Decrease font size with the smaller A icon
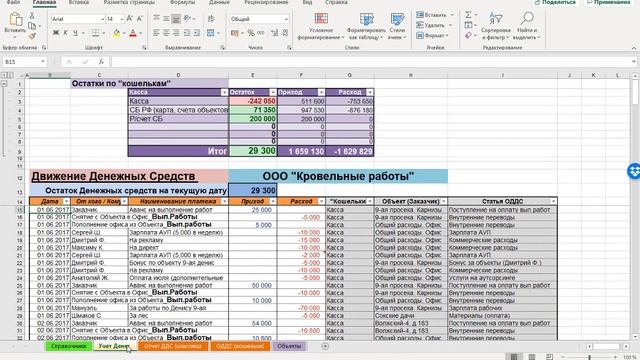 click(140, 19)
